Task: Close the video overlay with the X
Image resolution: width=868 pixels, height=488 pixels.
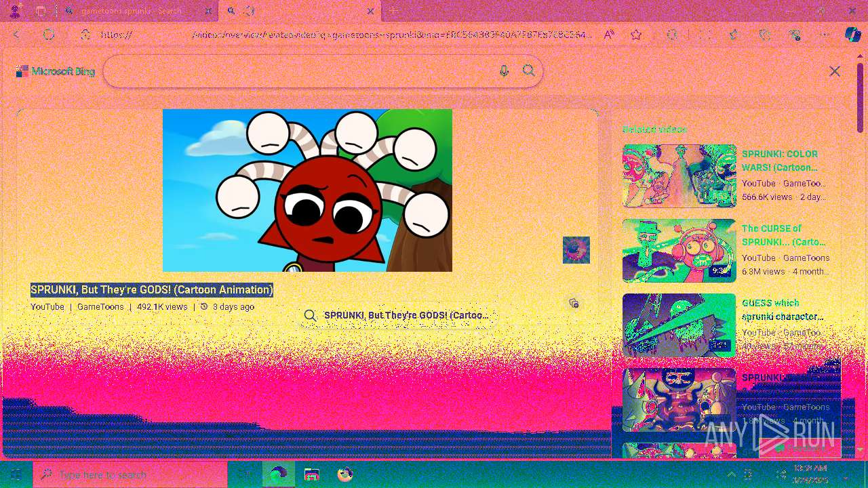Action: (x=835, y=71)
